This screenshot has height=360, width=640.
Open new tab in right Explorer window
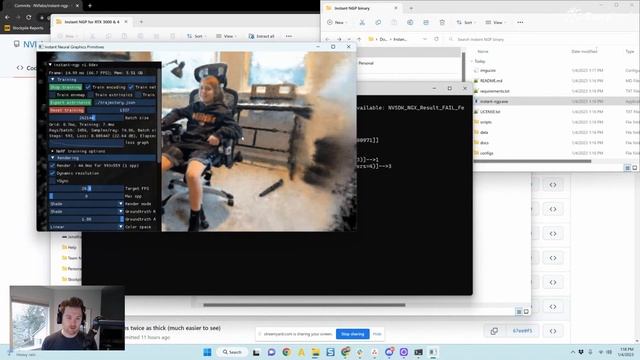point(411,8)
